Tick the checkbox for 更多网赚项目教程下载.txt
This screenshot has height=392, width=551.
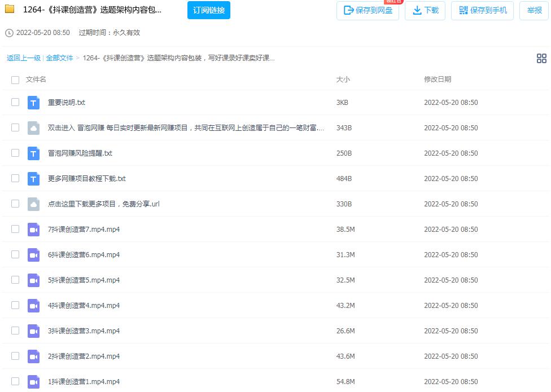click(15, 179)
